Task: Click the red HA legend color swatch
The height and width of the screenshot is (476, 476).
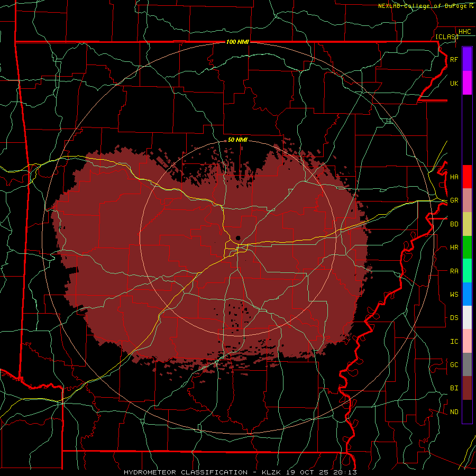Action: pyautogui.click(x=467, y=177)
